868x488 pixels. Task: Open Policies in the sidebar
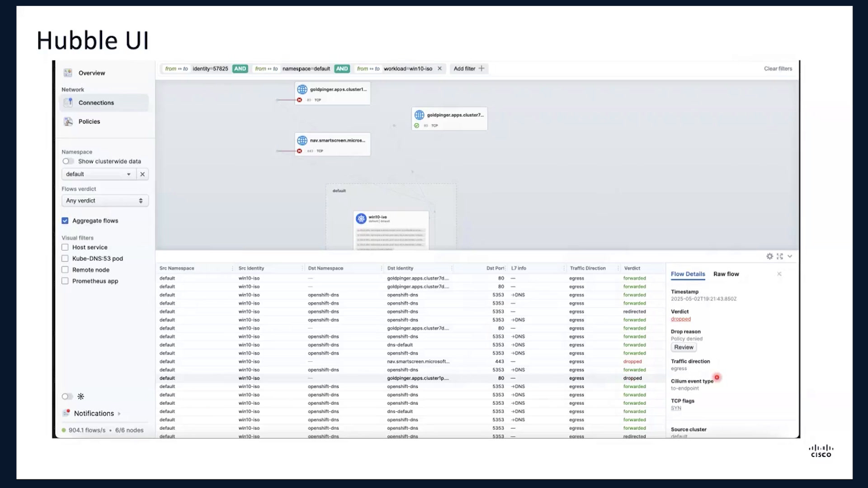(x=89, y=122)
